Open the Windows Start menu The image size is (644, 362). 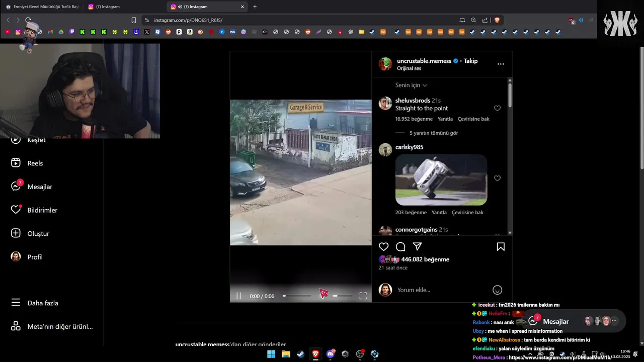click(271, 354)
